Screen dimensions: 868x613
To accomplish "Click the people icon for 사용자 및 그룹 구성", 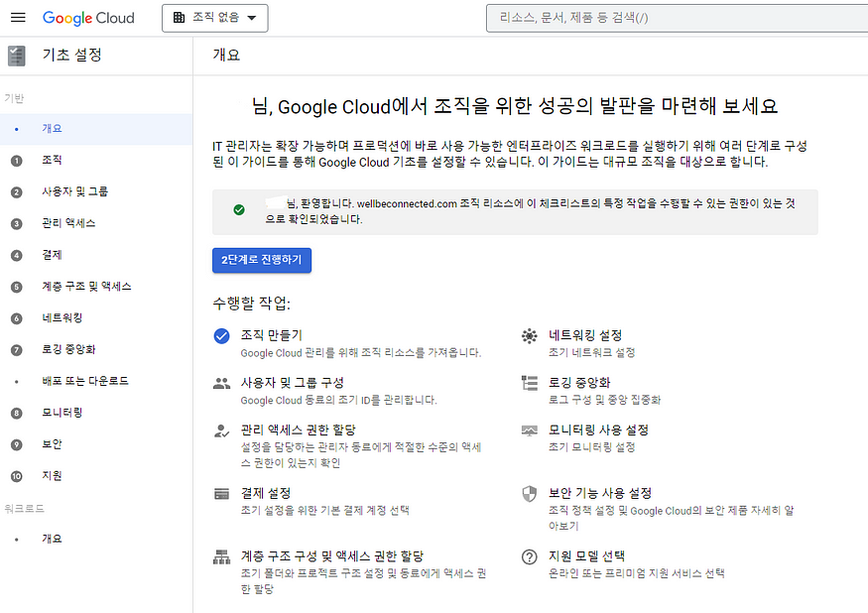I will click(221, 383).
